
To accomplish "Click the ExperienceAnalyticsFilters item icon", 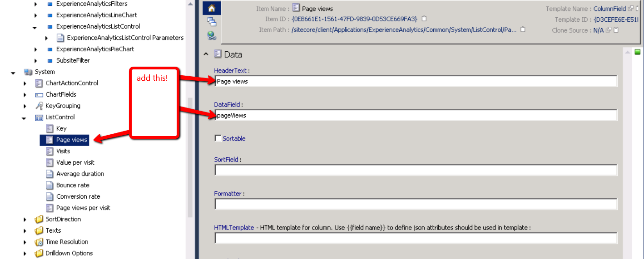I will (x=50, y=4).
